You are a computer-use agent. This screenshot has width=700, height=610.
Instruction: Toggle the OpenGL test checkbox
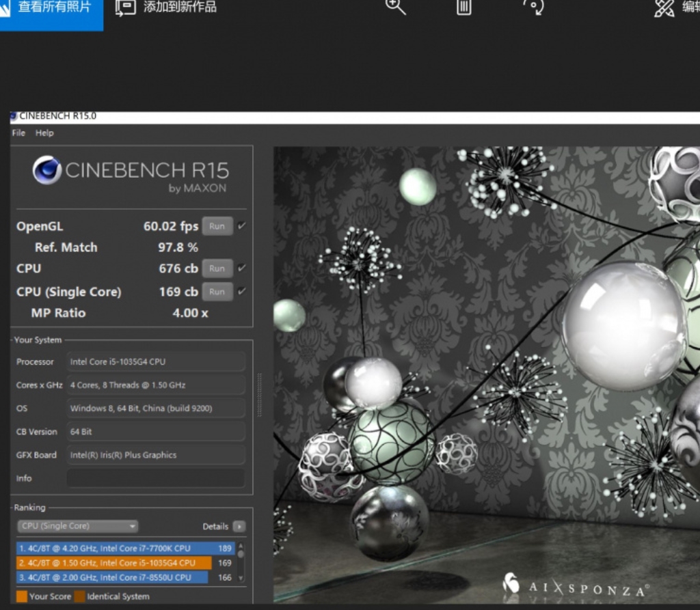241,226
